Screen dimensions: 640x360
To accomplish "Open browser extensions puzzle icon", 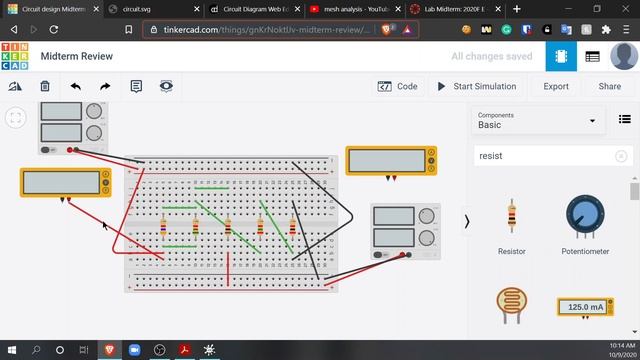I will 606,29.
